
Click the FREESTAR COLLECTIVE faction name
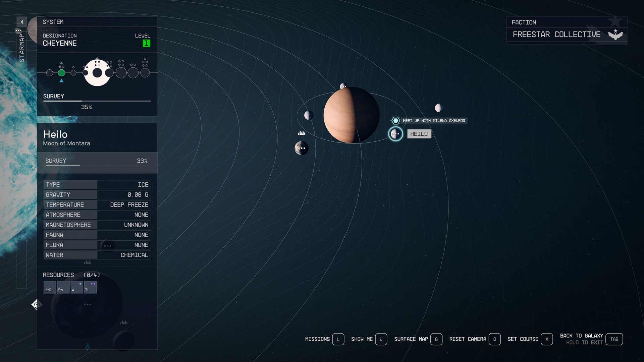pos(556,35)
